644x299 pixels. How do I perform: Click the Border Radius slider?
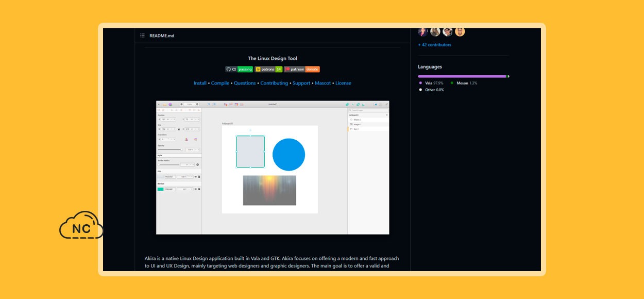click(x=169, y=164)
